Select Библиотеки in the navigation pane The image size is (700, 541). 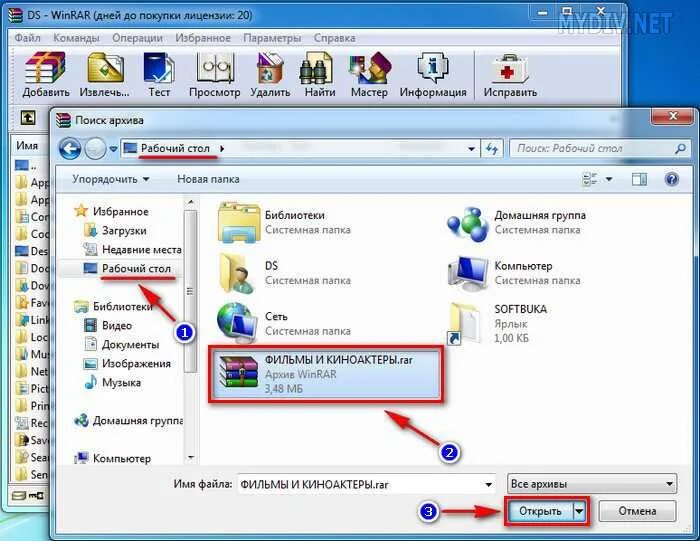click(x=113, y=307)
